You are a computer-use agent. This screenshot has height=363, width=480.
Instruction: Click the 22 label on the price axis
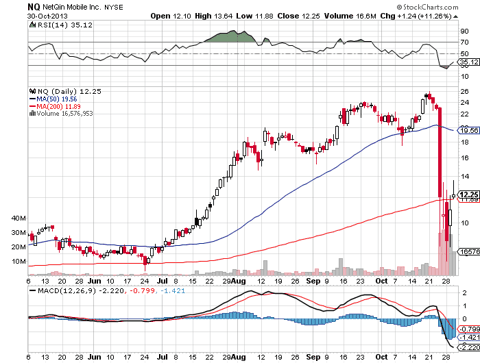click(x=465, y=114)
